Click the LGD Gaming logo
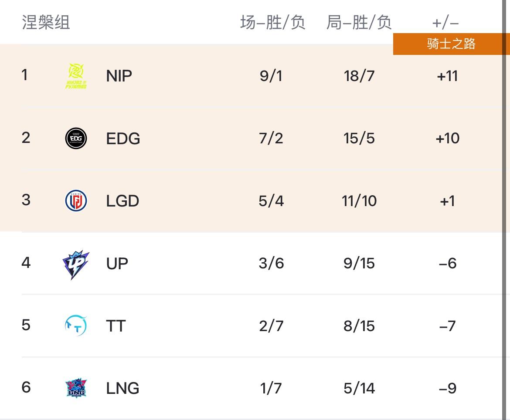This screenshot has width=510, height=420. click(x=76, y=201)
